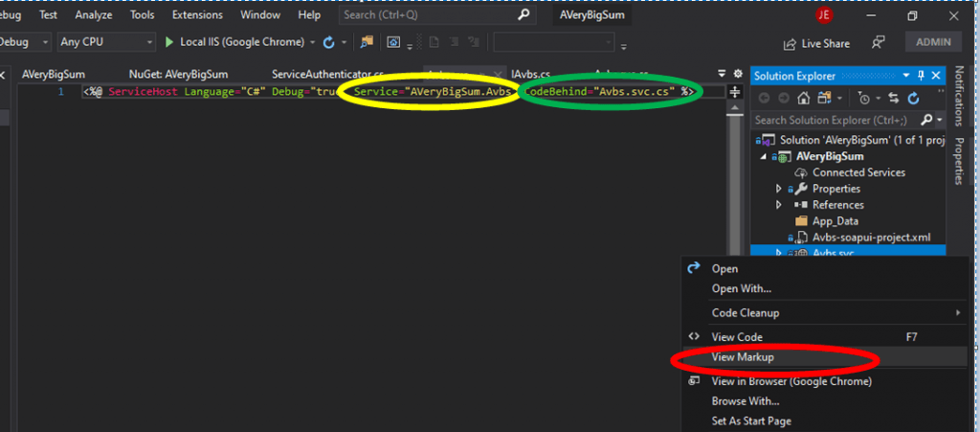Start debugging with the green play arrow
The height and width of the screenshot is (432, 980).
coord(168,42)
